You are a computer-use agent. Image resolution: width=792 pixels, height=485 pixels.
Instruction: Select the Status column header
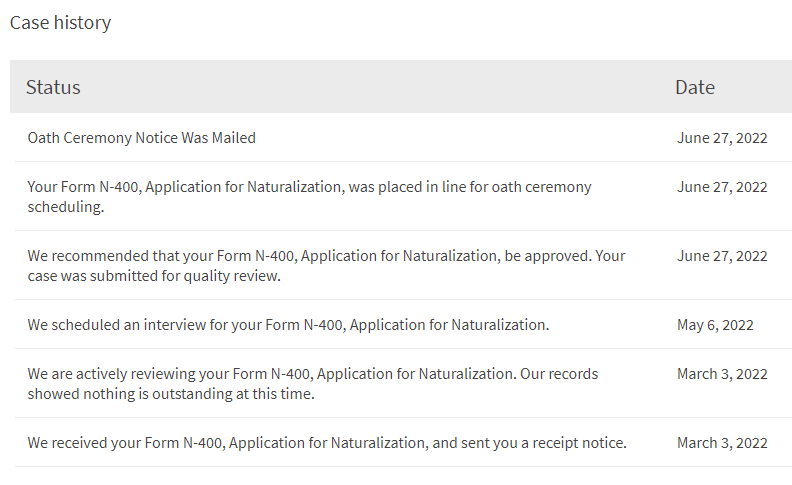click(x=53, y=87)
